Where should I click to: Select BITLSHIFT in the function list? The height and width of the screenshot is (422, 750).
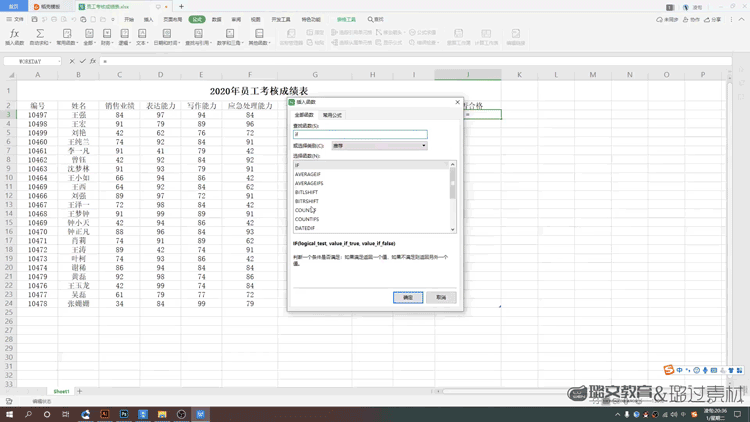[x=371, y=192]
